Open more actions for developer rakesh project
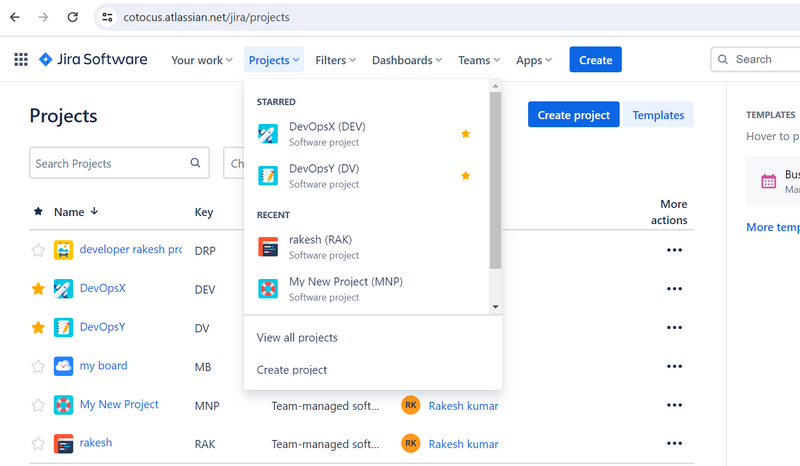The image size is (800, 466). click(x=674, y=250)
